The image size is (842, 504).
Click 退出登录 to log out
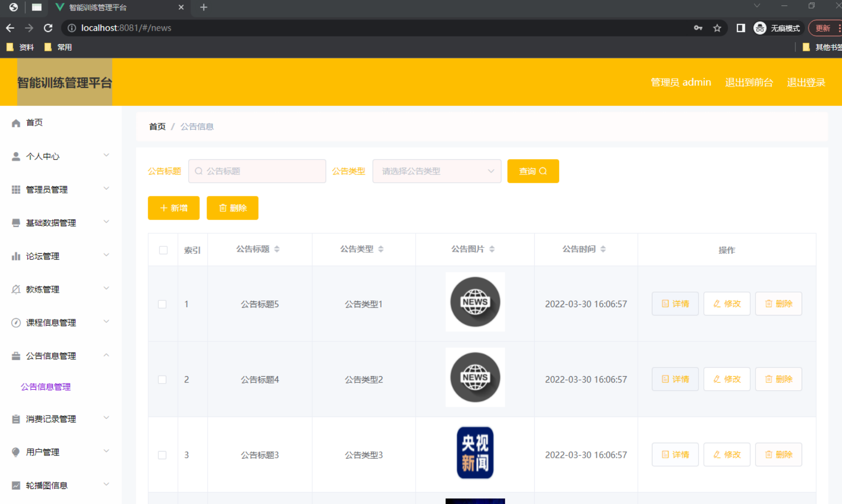click(806, 83)
